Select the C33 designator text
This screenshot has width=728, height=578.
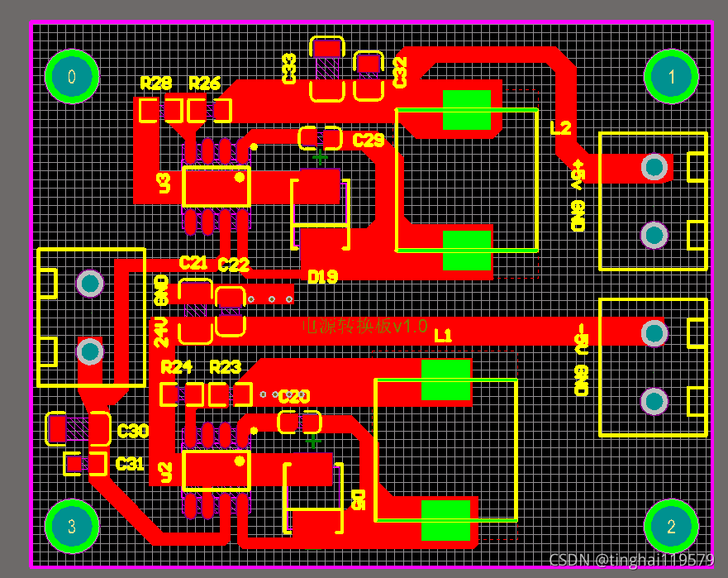(x=288, y=69)
